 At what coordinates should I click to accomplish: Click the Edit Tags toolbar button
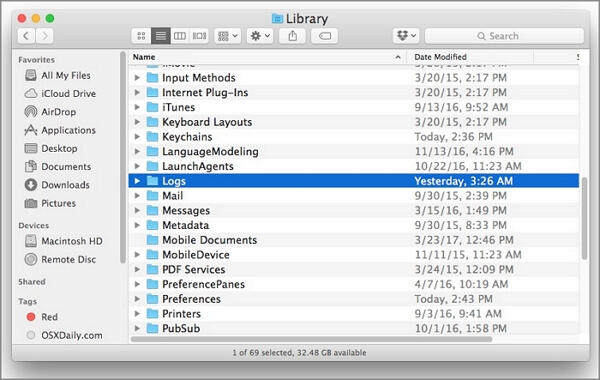[324, 36]
